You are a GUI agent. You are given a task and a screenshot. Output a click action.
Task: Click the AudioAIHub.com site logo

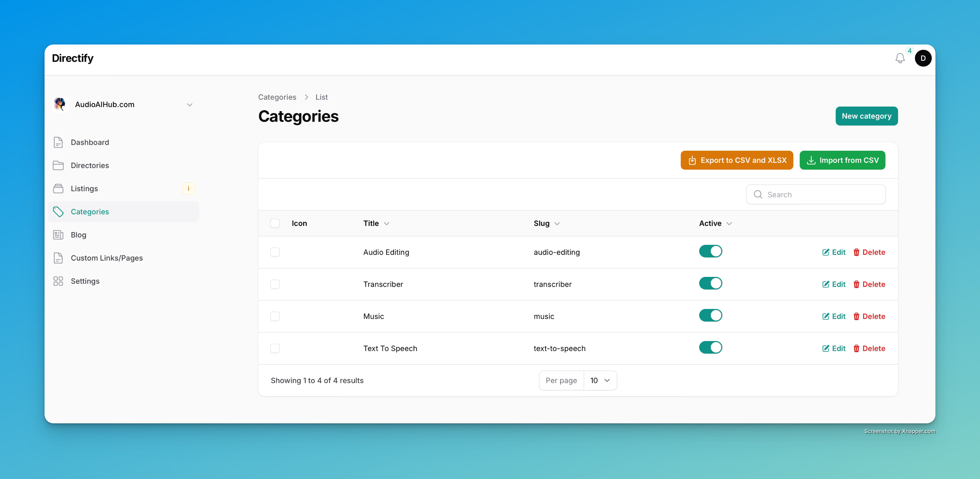pos(60,104)
